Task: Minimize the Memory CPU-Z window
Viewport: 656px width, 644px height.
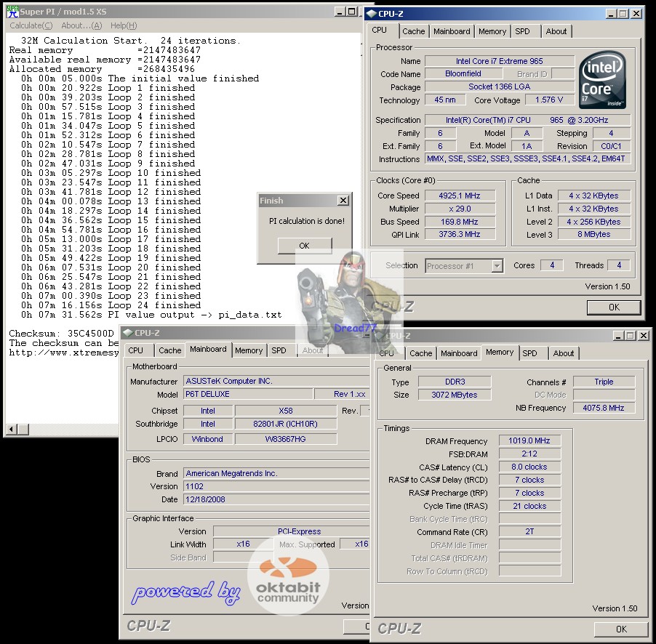Action: click(618, 335)
